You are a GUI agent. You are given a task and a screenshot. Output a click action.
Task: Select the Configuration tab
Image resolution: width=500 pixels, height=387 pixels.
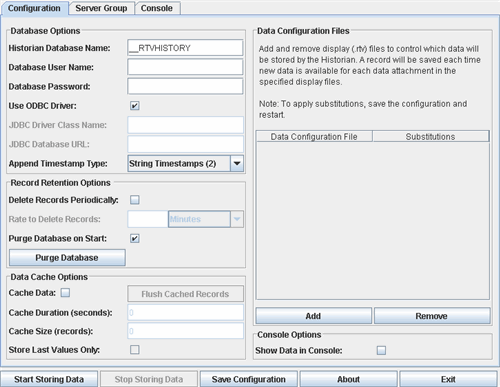click(34, 8)
